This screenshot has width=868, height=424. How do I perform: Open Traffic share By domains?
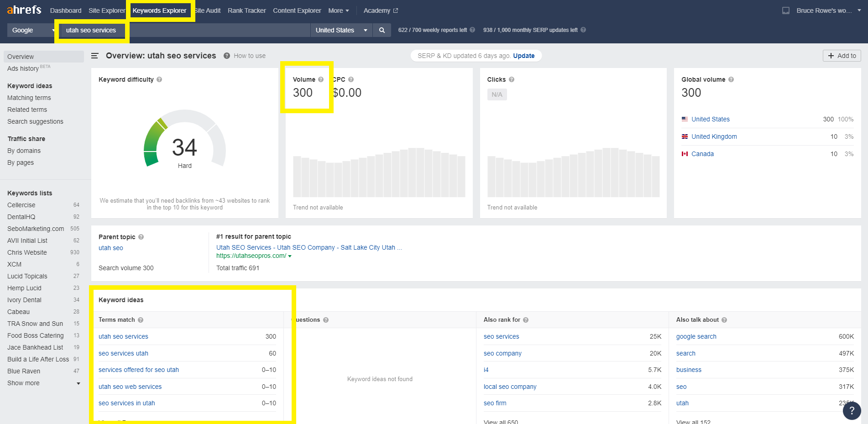24,151
